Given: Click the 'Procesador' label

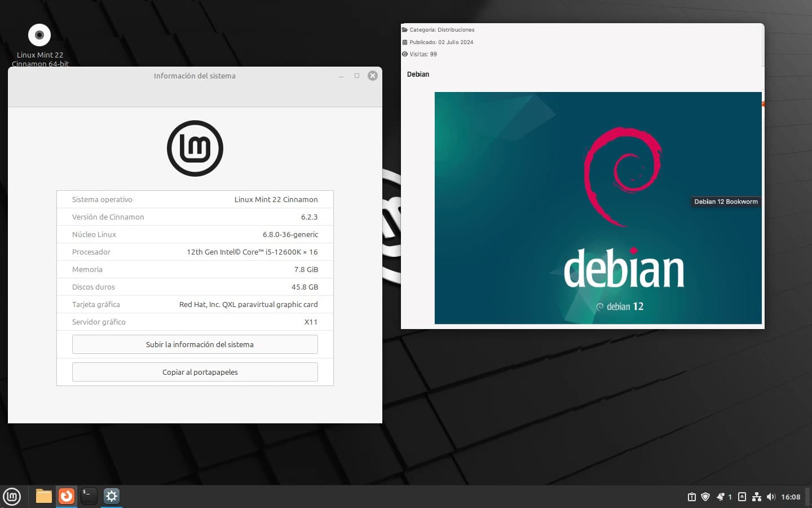Looking at the screenshot, I should 91,252.
